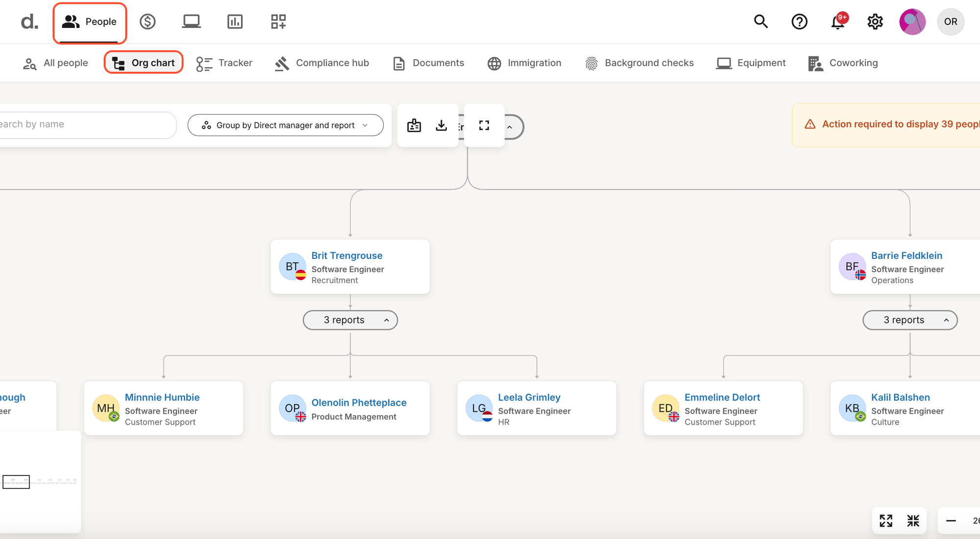The image size is (980, 539).
Task: Click the expand all arrows icon
Action: coord(886,521)
